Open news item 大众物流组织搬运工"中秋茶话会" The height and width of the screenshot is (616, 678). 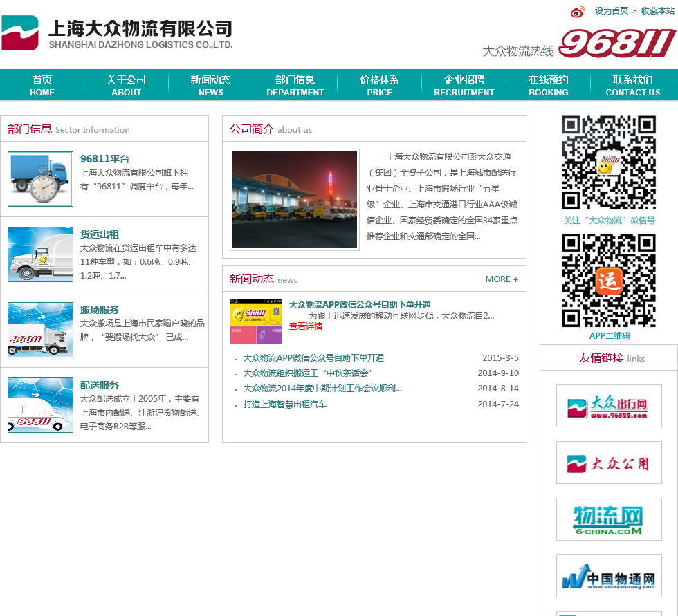pos(307,373)
